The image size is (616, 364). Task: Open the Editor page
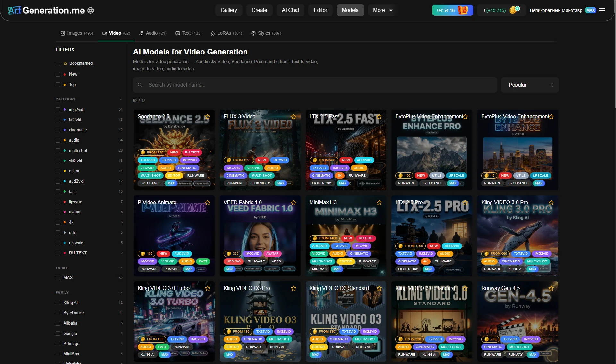pos(320,10)
